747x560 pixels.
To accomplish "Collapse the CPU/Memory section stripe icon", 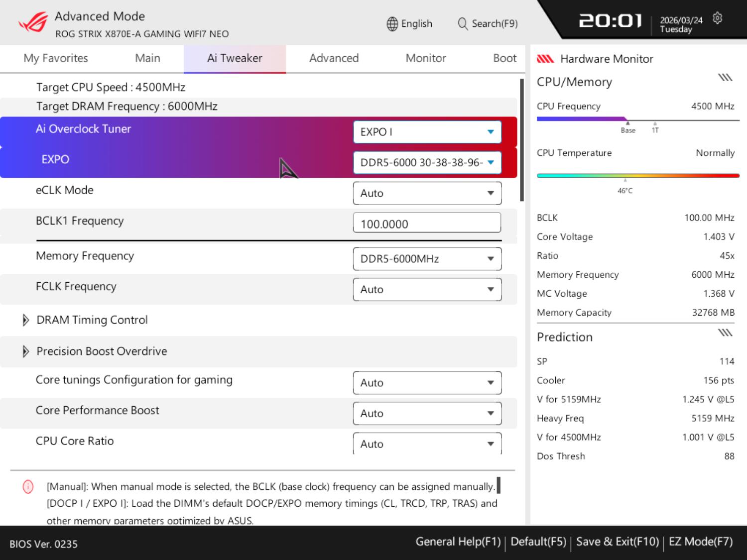I will coord(725,78).
